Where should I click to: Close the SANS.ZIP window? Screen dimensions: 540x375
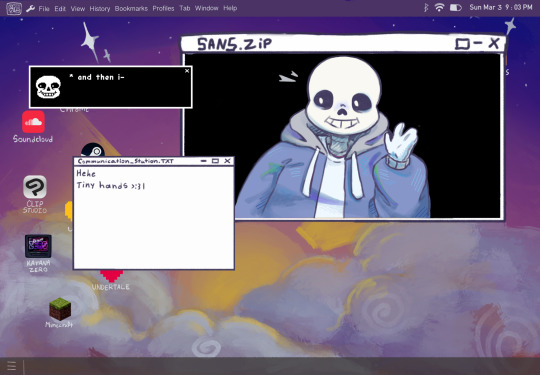click(x=494, y=43)
